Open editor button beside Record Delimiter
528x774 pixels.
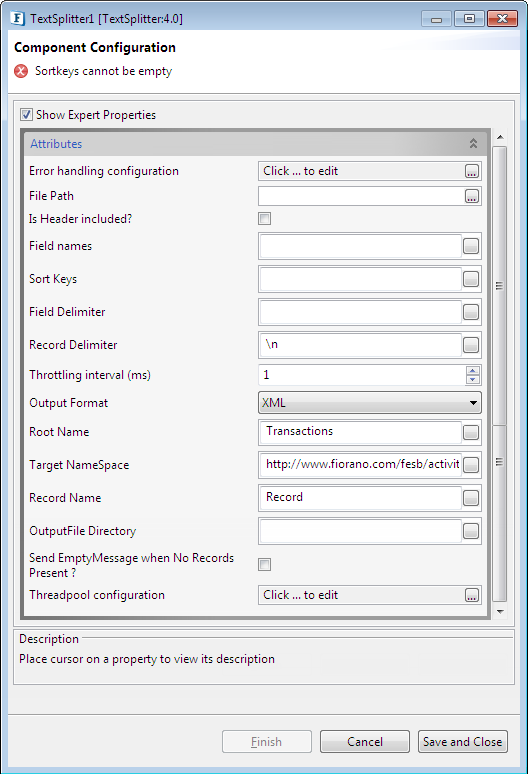click(x=471, y=345)
